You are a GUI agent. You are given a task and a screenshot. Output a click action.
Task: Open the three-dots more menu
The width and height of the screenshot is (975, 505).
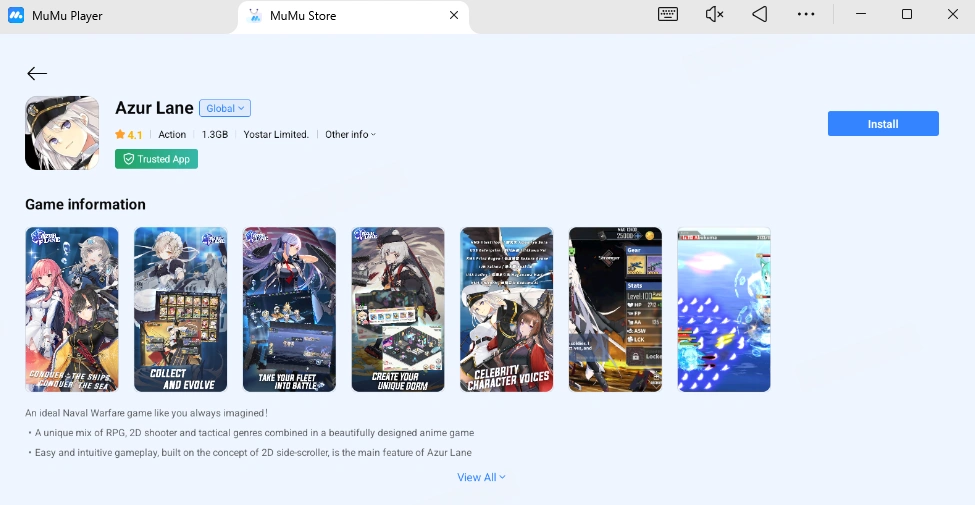pyautogui.click(x=806, y=14)
